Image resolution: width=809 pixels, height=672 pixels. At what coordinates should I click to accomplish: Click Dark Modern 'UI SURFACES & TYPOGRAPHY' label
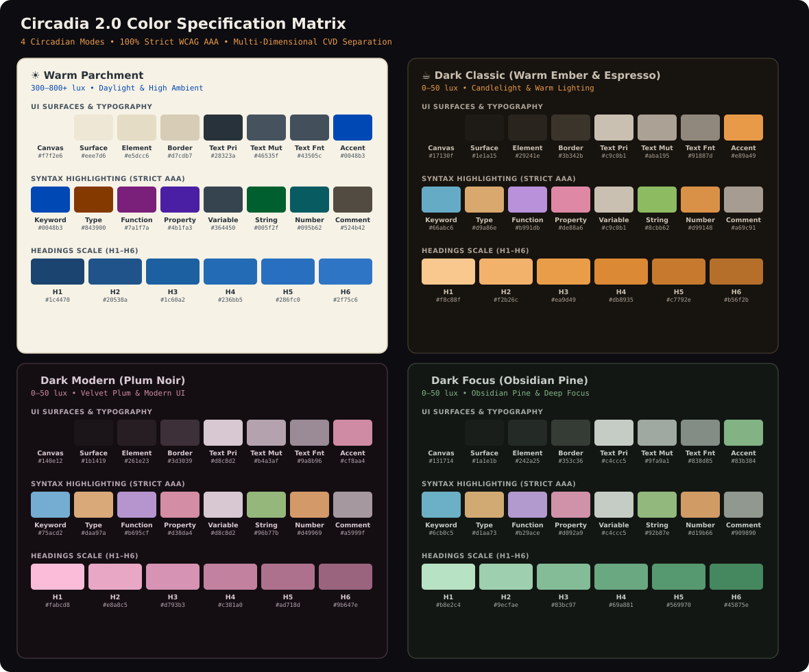click(x=91, y=412)
